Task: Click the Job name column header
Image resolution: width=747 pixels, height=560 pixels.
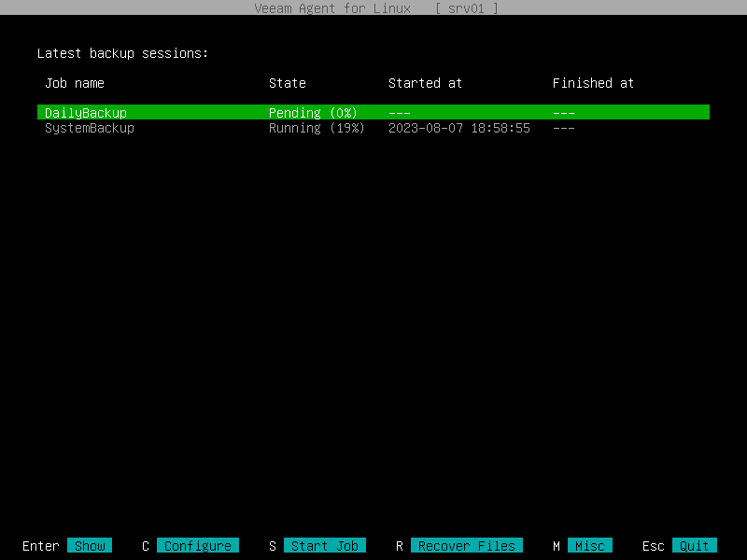Action: [x=74, y=83]
